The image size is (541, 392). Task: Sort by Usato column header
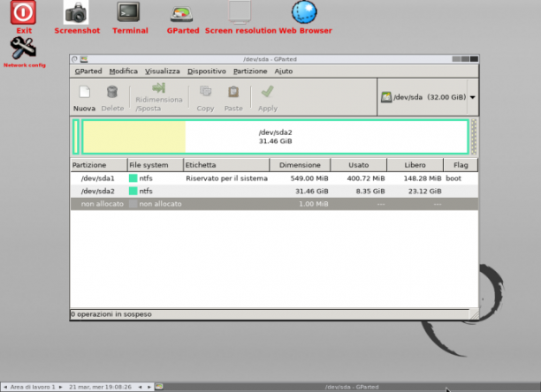359,165
